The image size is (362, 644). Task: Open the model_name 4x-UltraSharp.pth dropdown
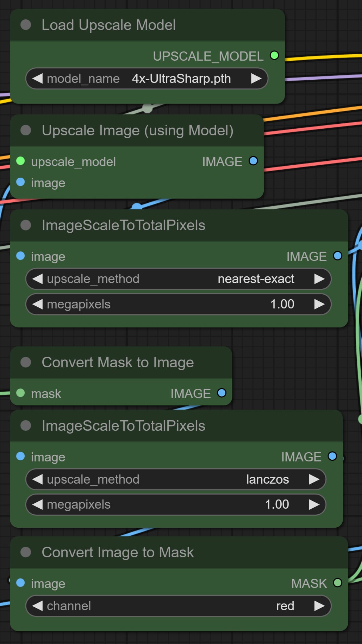tap(147, 79)
